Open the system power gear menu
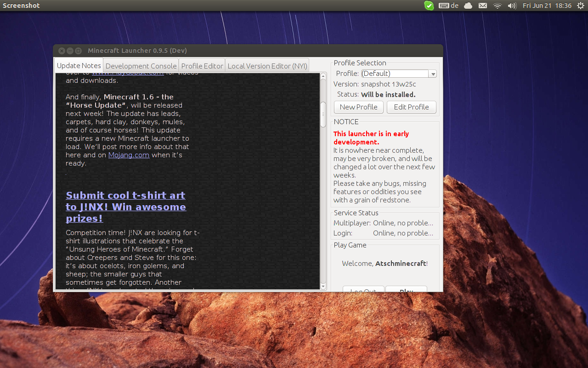 [x=580, y=6]
